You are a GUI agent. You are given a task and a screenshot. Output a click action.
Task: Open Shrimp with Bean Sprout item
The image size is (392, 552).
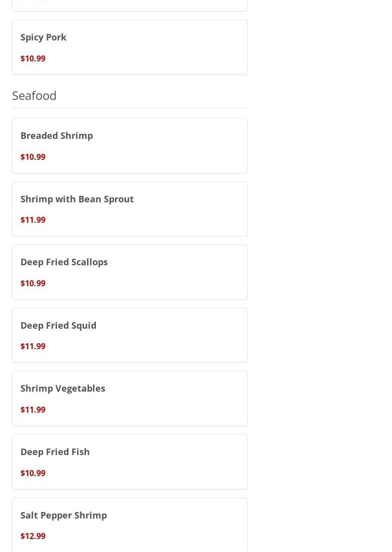(77, 199)
